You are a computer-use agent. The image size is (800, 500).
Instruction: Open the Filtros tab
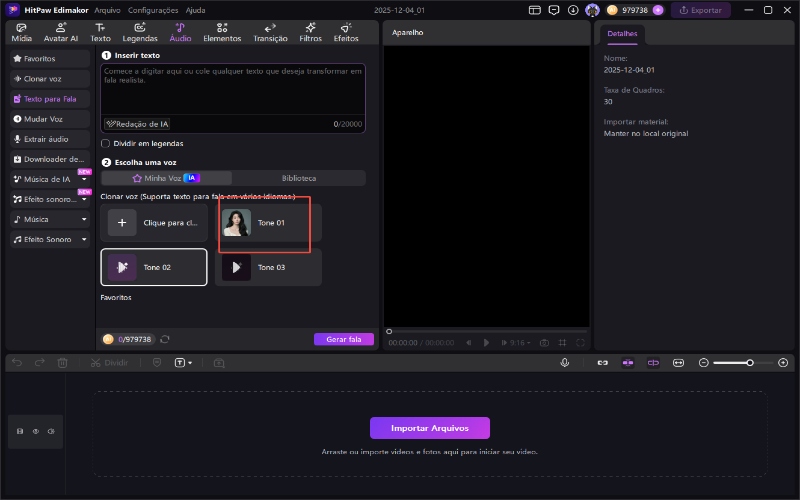pos(310,32)
